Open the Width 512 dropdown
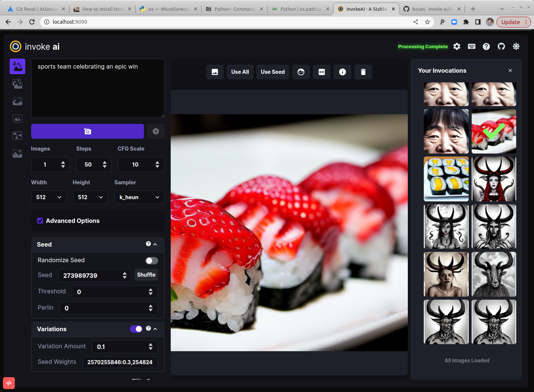 tap(49, 197)
